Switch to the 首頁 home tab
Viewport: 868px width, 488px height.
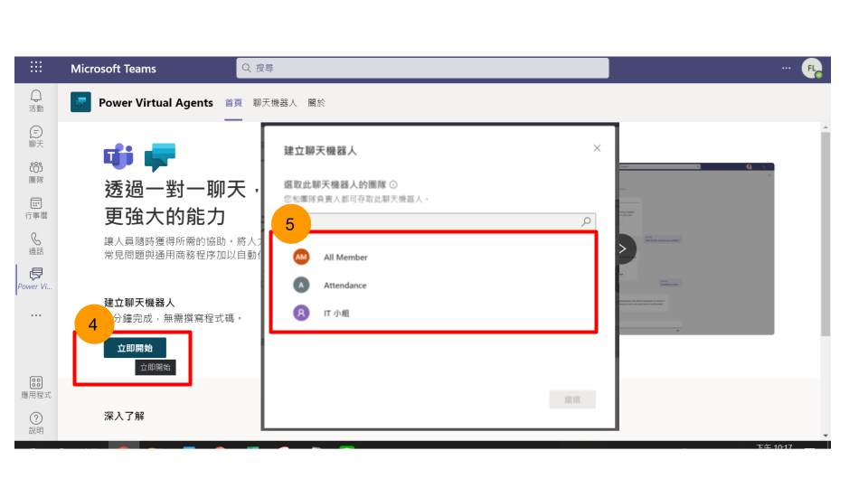point(233,103)
